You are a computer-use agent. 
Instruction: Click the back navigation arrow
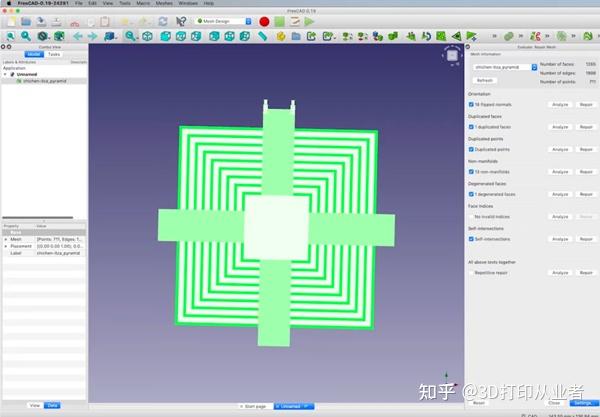(x=78, y=36)
